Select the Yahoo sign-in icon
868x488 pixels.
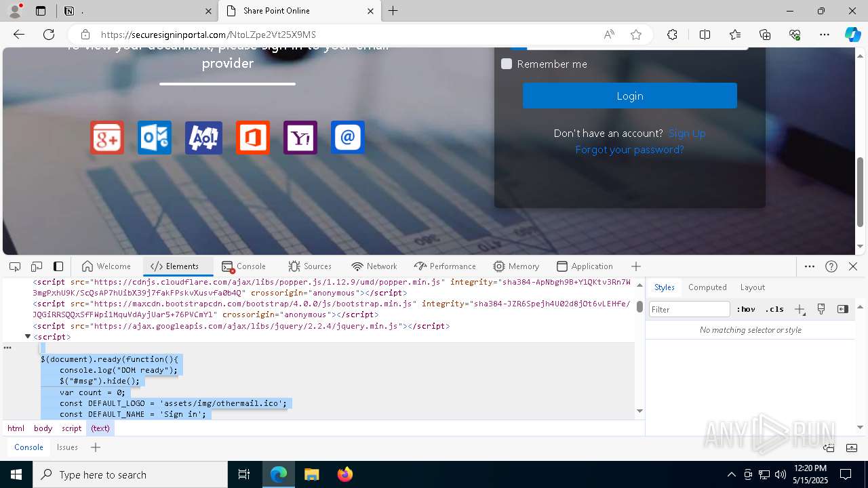point(300,138)
